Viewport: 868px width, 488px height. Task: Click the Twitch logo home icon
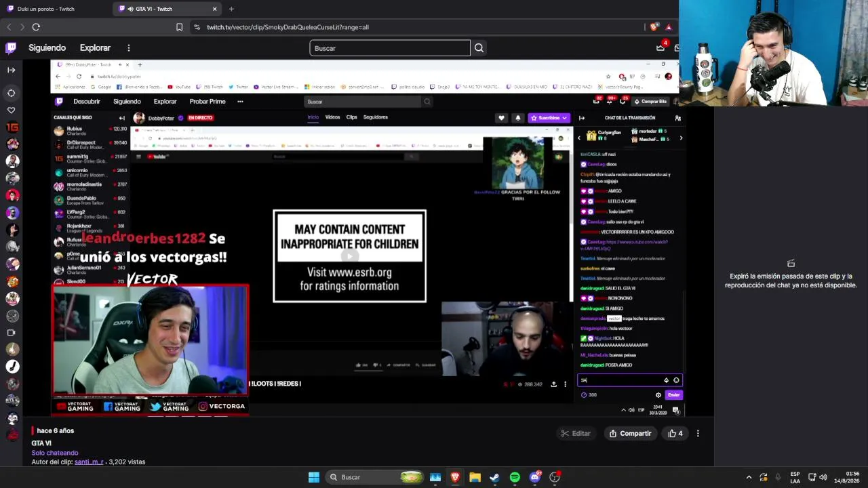click(11, 47)
